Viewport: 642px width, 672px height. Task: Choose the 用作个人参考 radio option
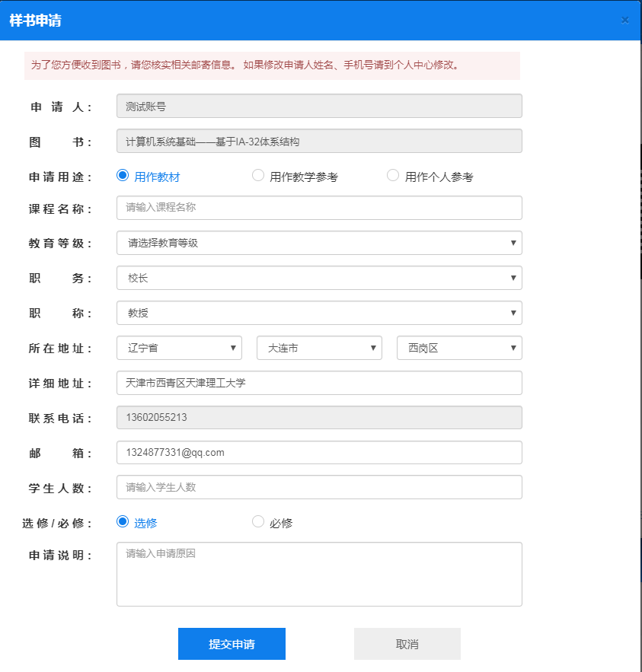pyautogui.click(x=393, y=176)
